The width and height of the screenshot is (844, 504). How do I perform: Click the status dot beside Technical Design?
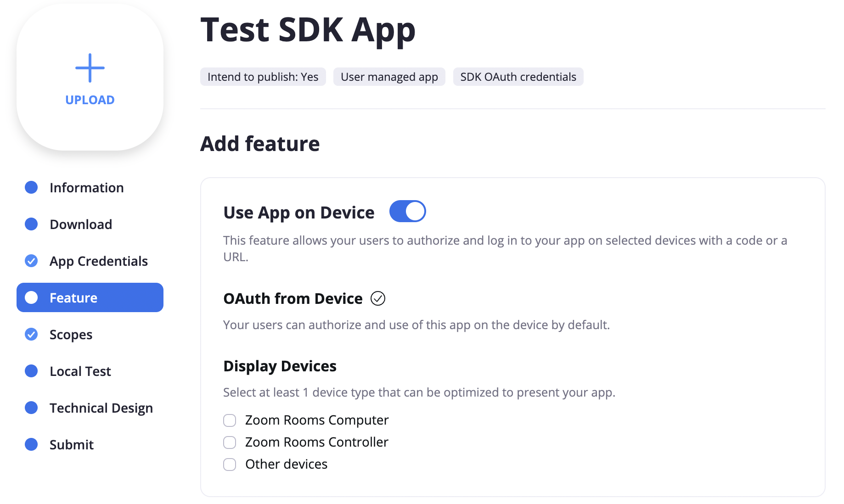coord(31,408)
